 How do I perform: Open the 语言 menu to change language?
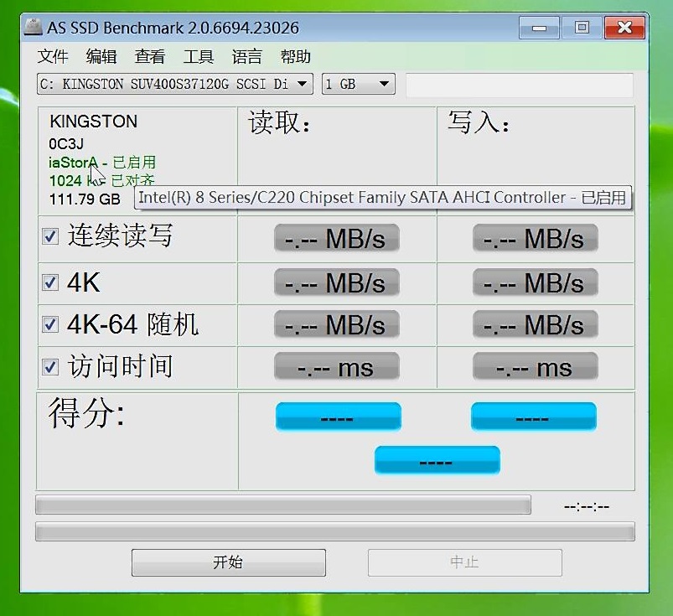(x=246, y=56)
